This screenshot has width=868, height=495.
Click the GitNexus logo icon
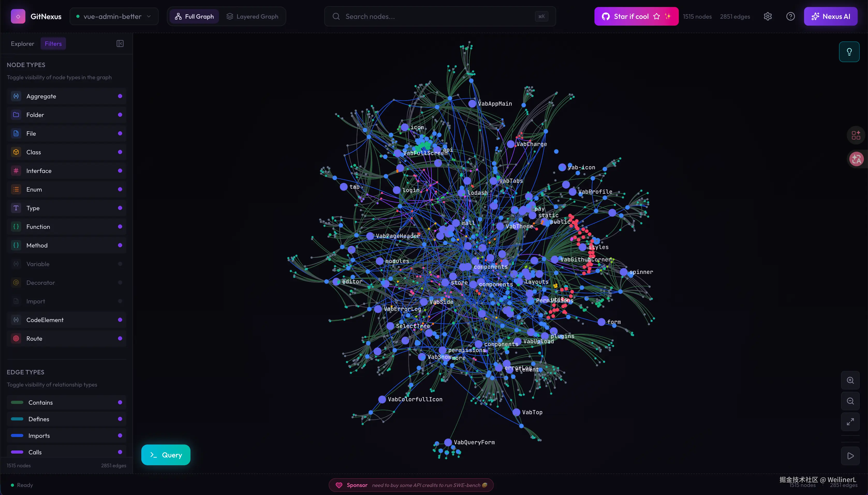click(x=18, y=16)
